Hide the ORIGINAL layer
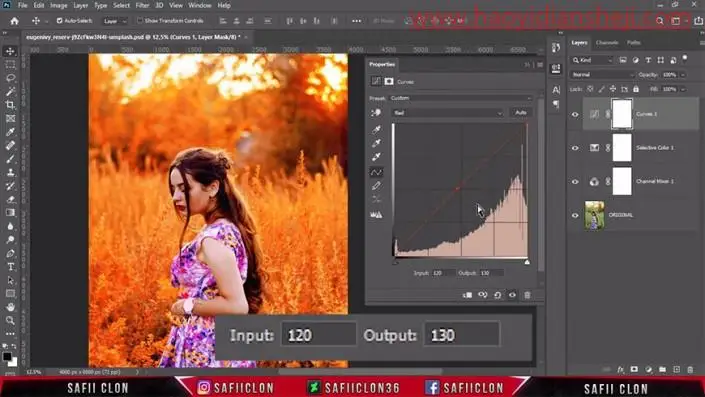705x397 pixels. tap(575, 215)
